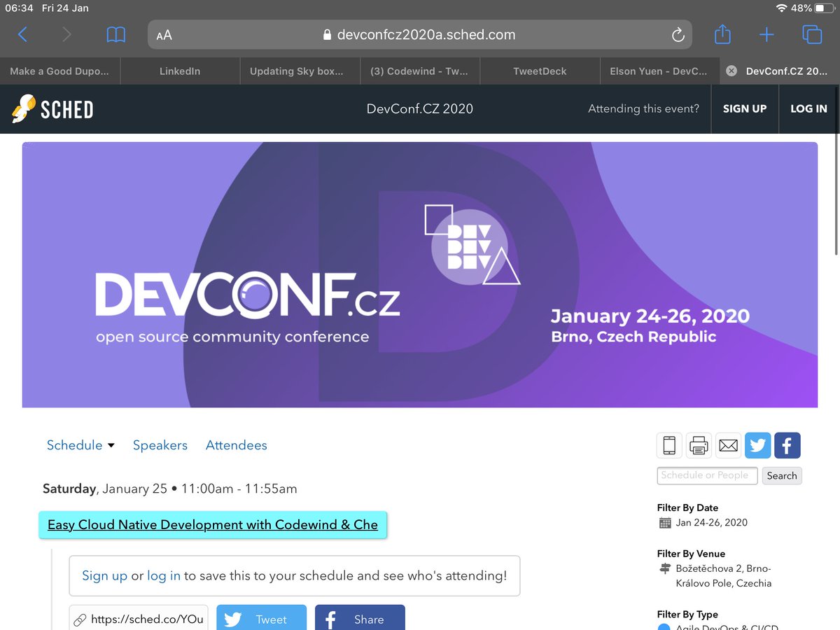This screenshot has width=840, height=630.
Task: Add a new tab with plus icon
Action: pos(766,34)
